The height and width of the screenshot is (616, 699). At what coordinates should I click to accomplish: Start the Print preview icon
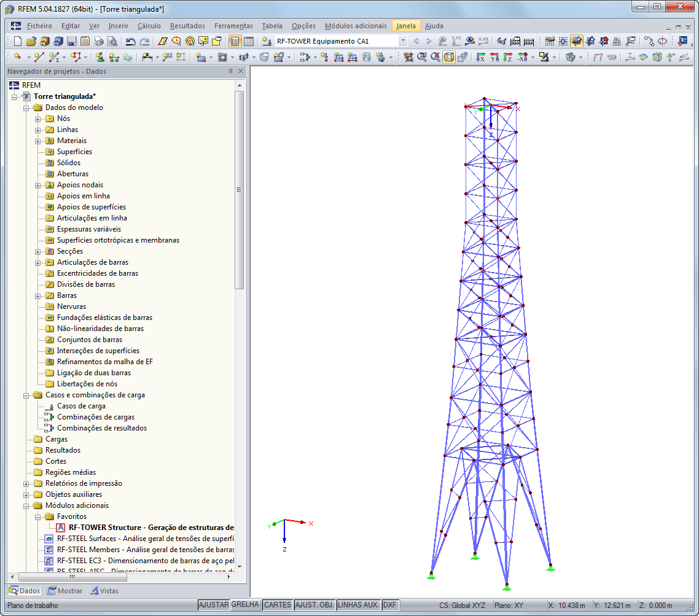pyautogui.click(x=111, y=41)
